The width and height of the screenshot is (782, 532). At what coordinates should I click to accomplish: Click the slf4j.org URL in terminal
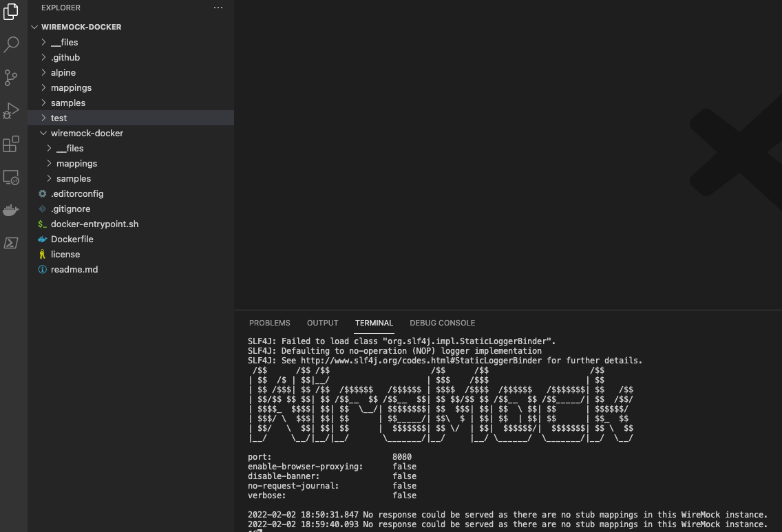421,361
